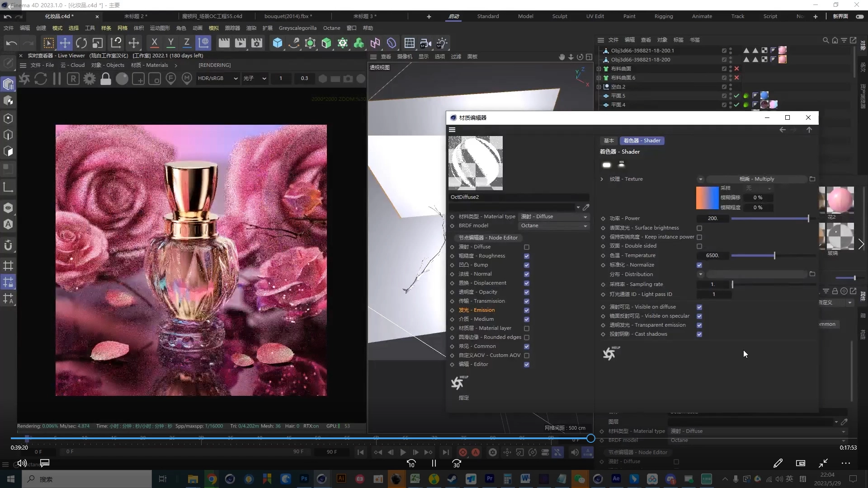
Task: Click the Live Viewer settings gear icon
Action: point(90,79)
